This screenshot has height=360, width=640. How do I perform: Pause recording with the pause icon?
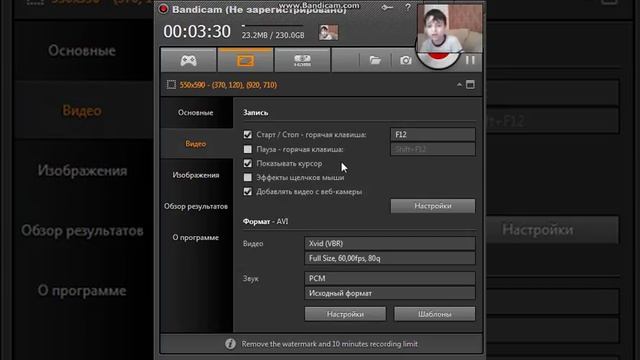470,60
